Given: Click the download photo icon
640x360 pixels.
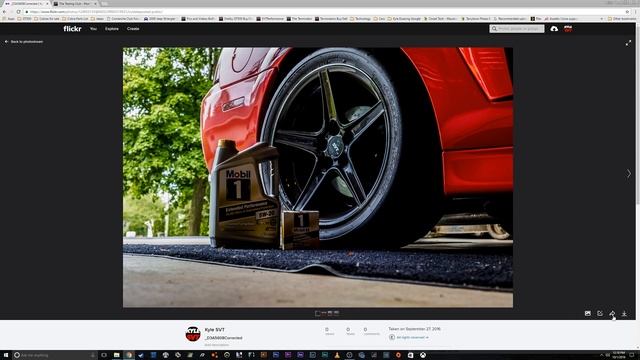Looking at the screenshot, I should coord(624,313).
